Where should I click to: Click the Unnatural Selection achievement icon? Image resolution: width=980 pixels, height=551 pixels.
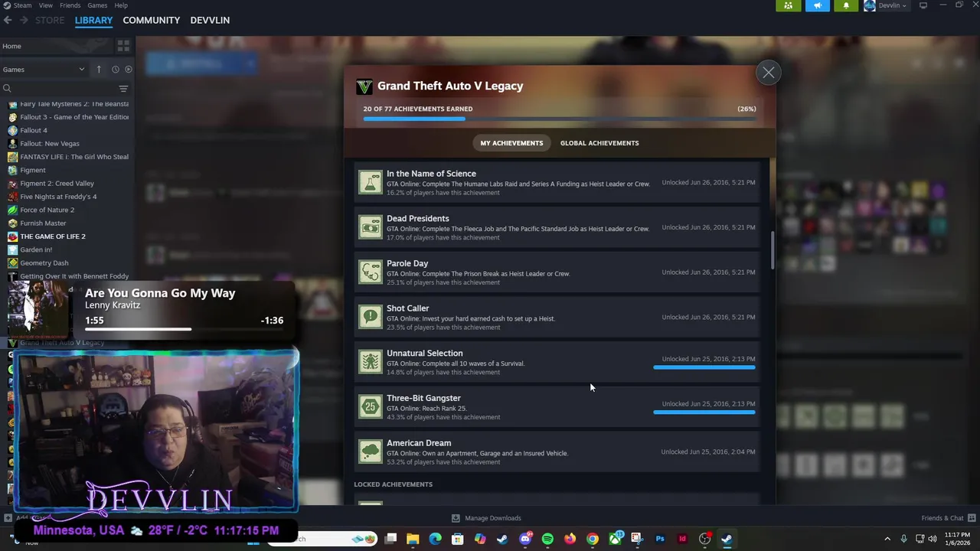[x=371, y=362]
